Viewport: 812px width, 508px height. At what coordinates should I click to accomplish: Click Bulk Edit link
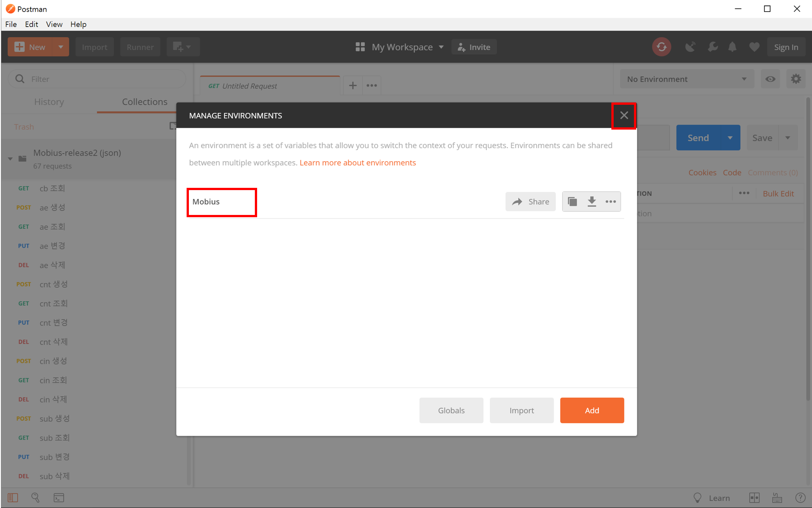(778, 193)
